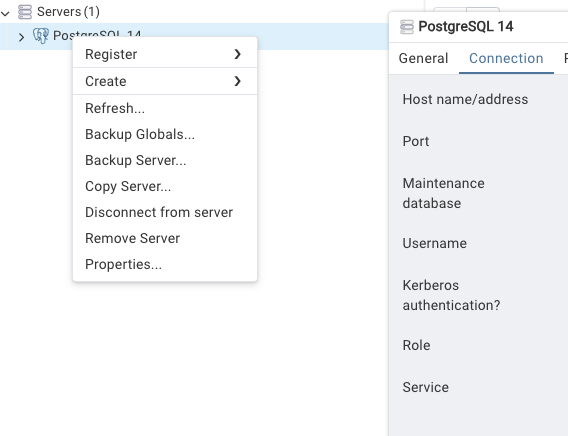Click the PostgreSQL elephant server icon
The height and width of the screenshot is (436, 568).
(40, 36)
